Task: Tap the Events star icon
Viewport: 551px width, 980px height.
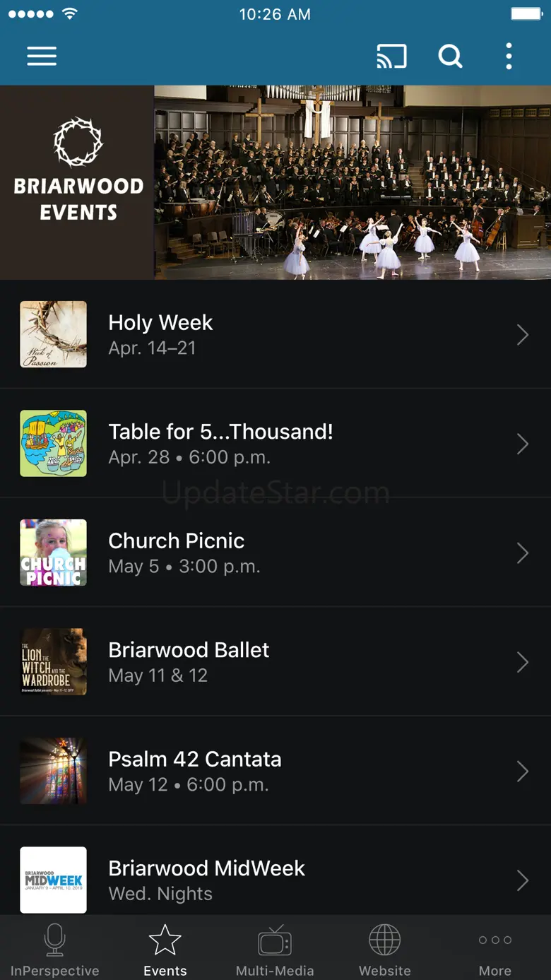Action: (x=165, y=940)
